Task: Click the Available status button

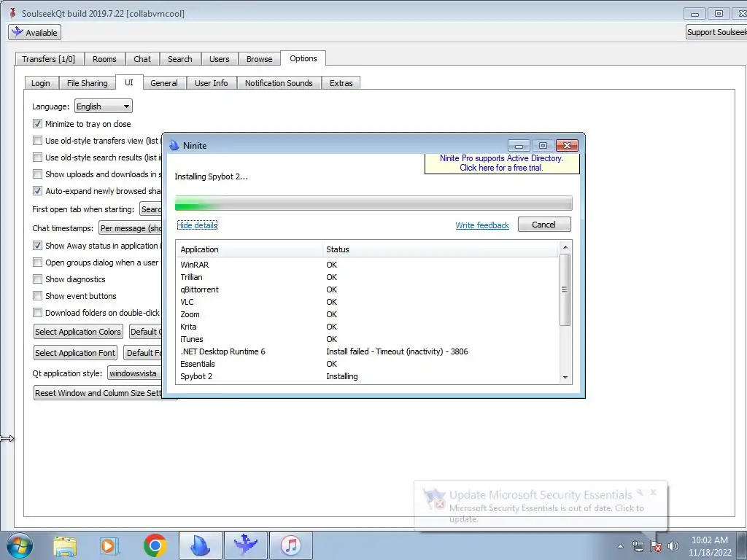Action: (x=34, y=32)
